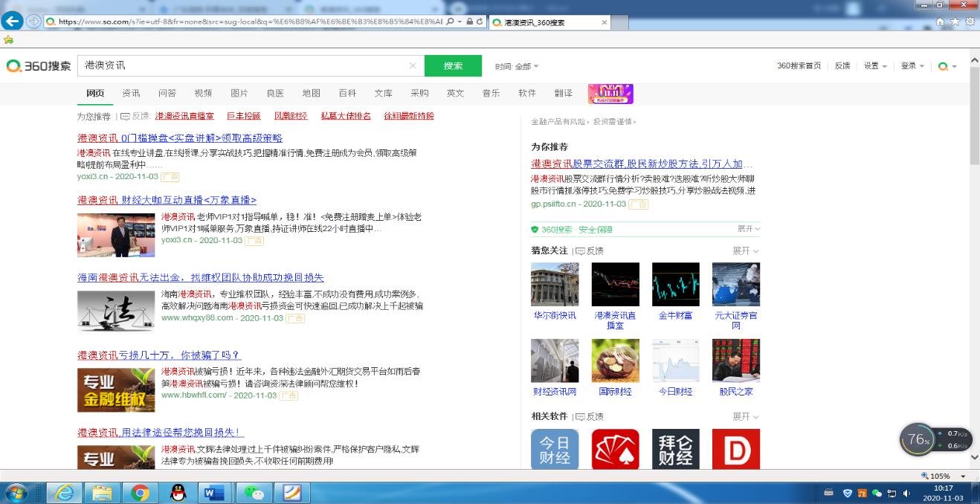Expand the 猜您关注 section
Image resolution: width=980 pixels, height=504 pixels.
coord(746,251)
